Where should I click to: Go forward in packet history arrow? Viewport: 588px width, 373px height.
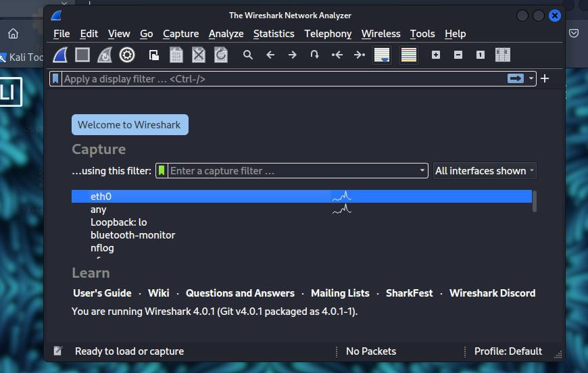[293, 55]
